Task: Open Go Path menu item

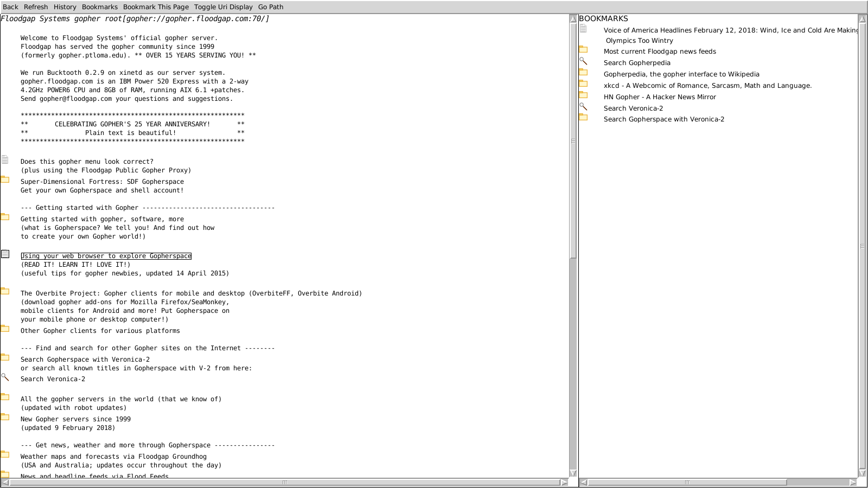Action: (271, 7)
